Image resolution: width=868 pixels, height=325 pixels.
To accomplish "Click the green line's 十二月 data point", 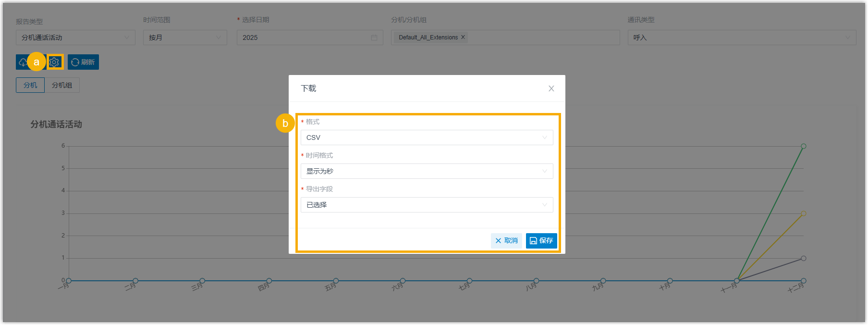I will pos(803,146).
